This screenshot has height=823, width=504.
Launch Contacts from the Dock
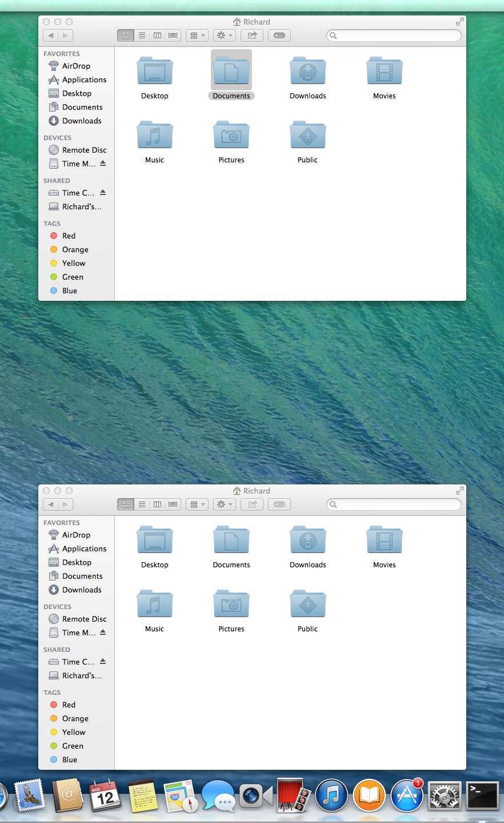click(68, 796)
